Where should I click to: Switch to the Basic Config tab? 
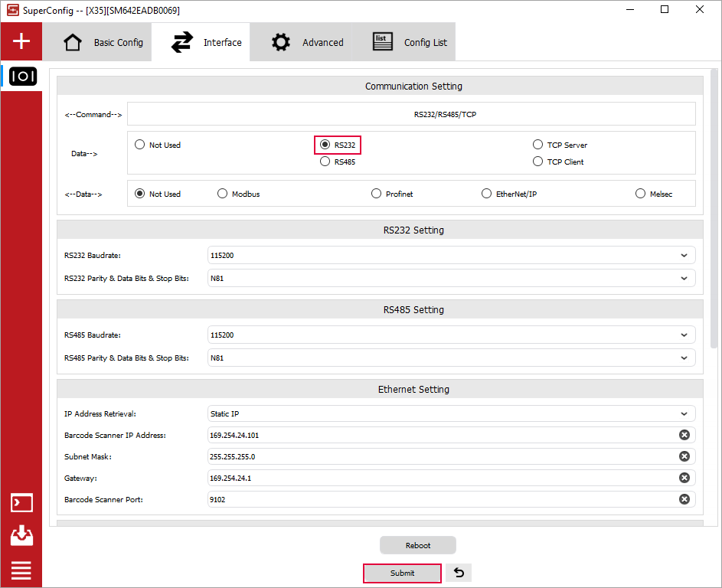pos(103,42)
